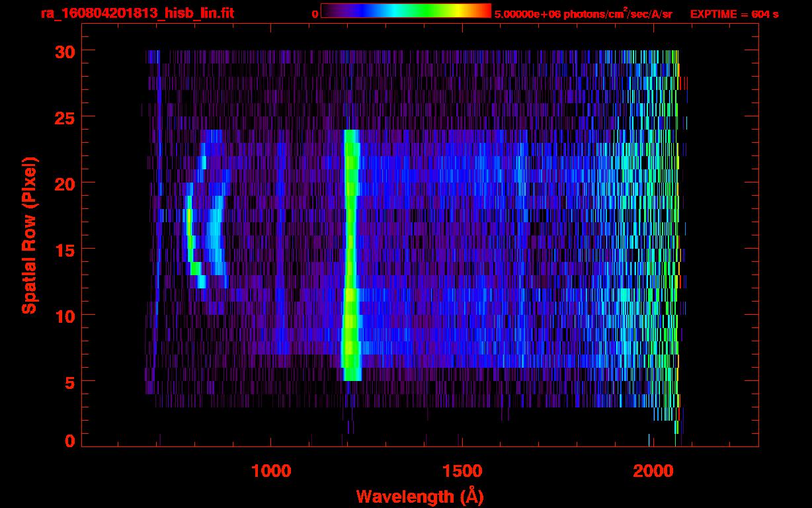Click the filename ra_160804201813_hisb_lin.fit title

(x=137, y=13)
